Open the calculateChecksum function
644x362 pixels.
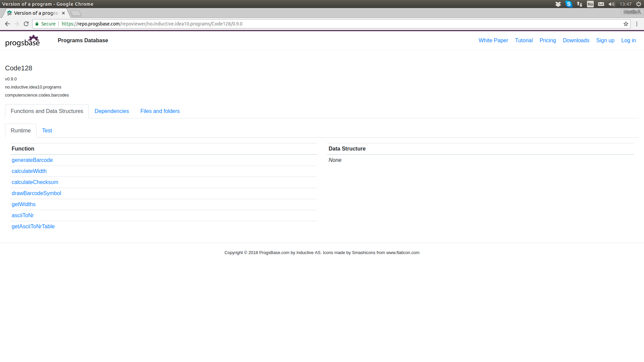tap(35, 182)
